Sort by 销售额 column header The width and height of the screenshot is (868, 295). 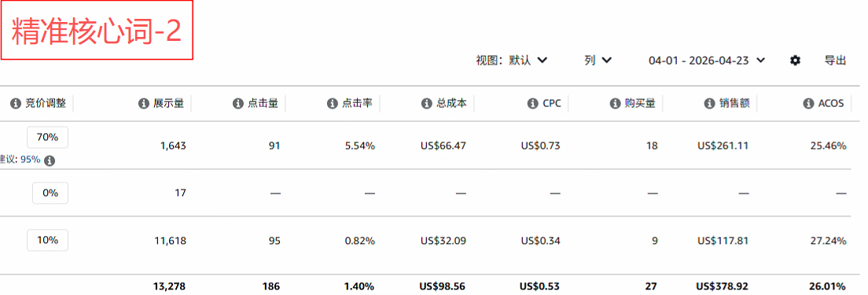click(734, 104)
